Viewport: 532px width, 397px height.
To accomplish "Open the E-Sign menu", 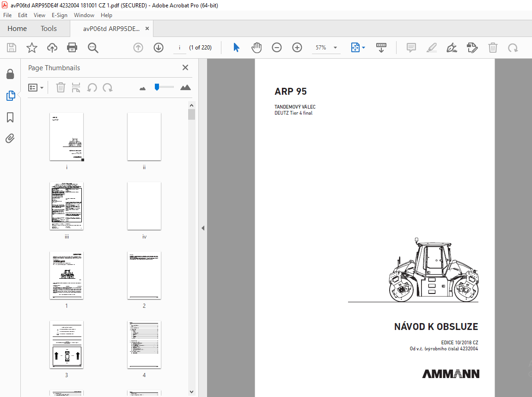I will 59,15.
